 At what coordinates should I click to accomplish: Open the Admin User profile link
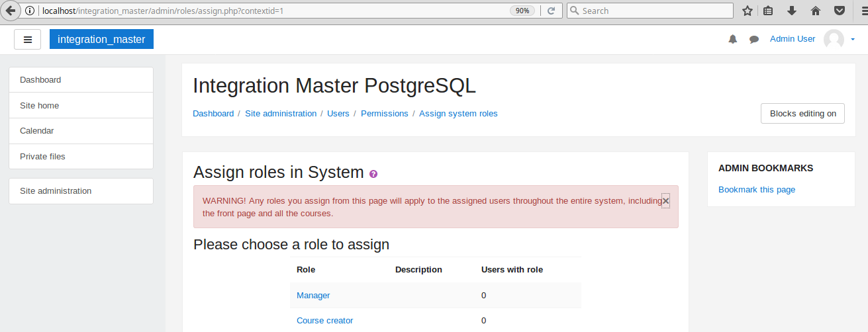pyautogui.click(x=793, y=39)
